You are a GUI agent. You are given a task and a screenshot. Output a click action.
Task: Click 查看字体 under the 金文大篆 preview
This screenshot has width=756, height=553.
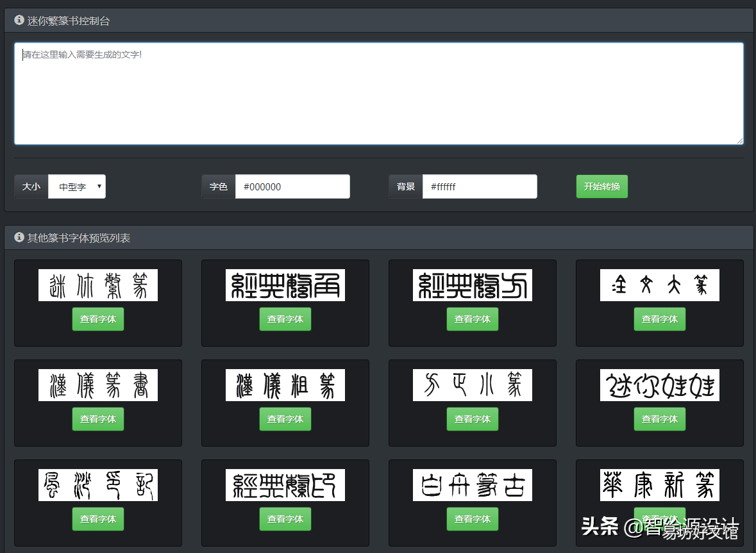click(660, 319)
